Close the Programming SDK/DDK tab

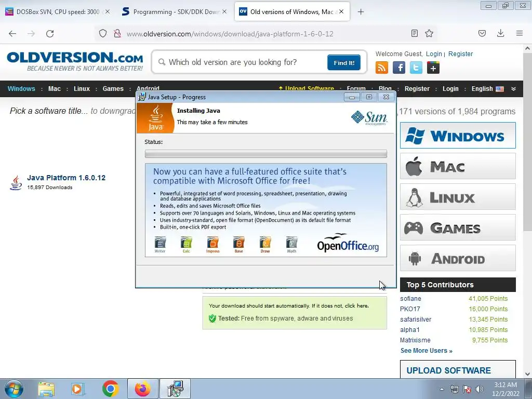pos(224,11)
